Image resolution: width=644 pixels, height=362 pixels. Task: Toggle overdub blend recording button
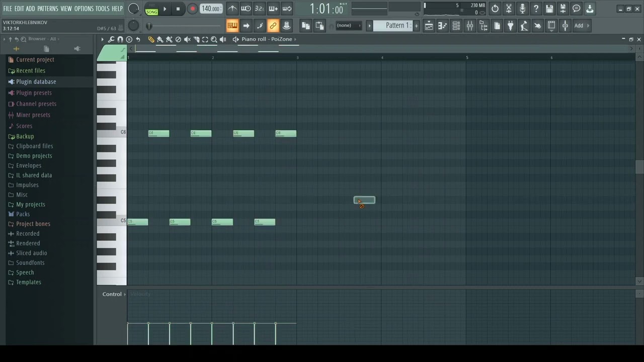click(x=273, y=9)
